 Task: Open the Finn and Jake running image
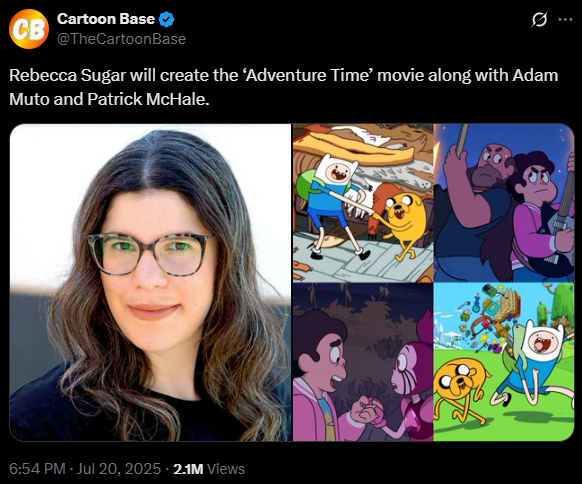(x=504, y=362)
